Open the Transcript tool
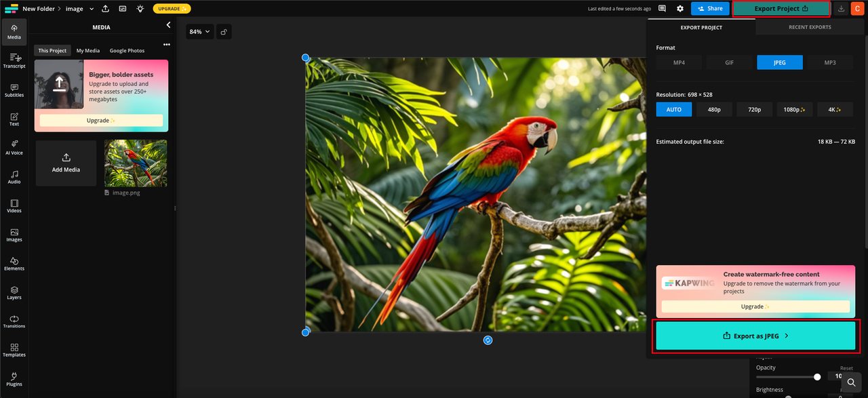This screenshot has width=868, height=398. [x=14, y=61]
